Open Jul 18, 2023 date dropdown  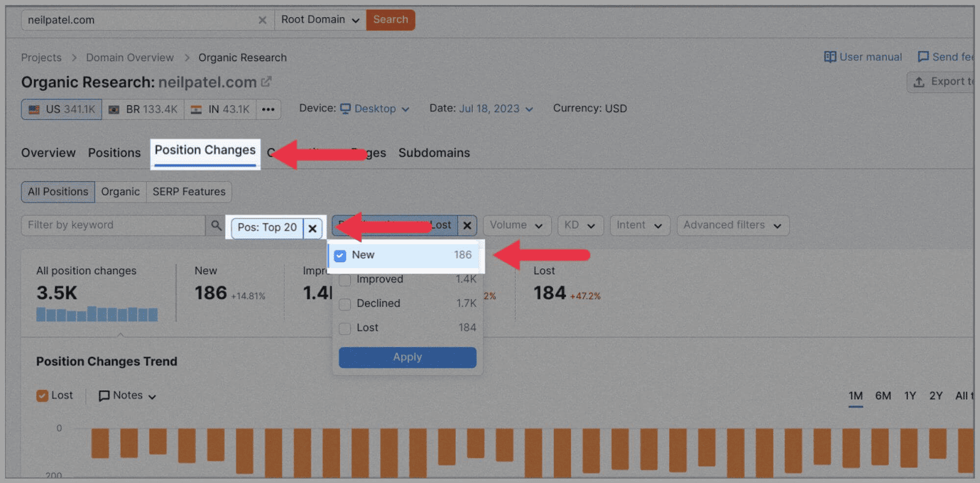click(x=496, y=108)
